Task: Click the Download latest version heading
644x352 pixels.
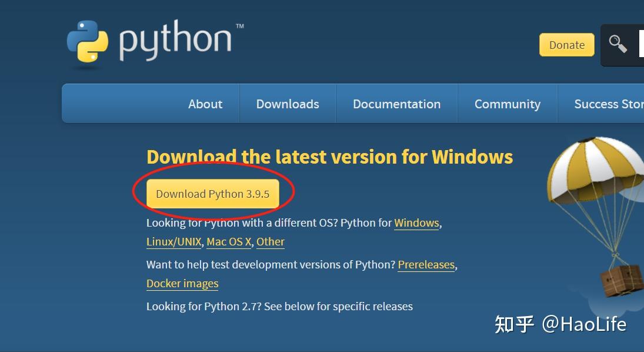Action: point(329,157)
